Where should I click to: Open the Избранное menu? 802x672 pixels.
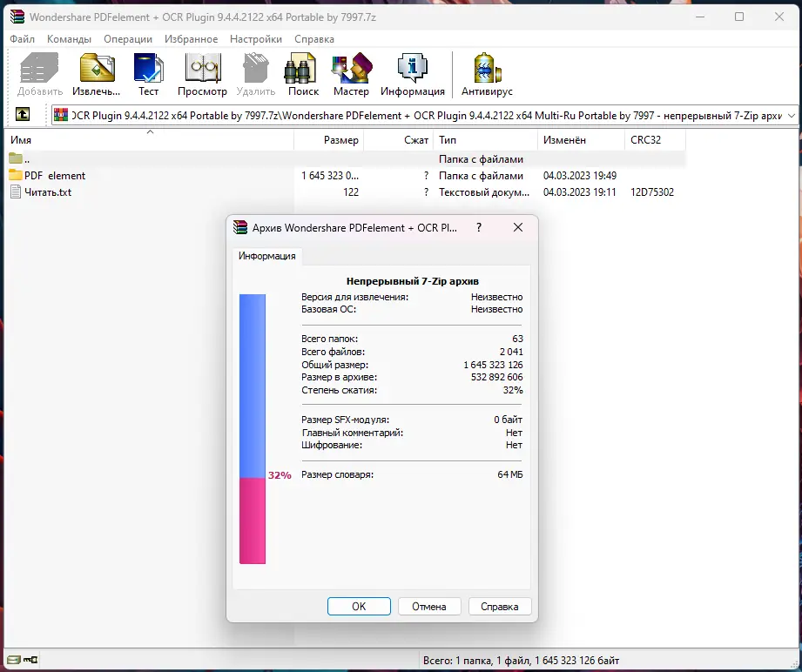[x=191, y=39]
